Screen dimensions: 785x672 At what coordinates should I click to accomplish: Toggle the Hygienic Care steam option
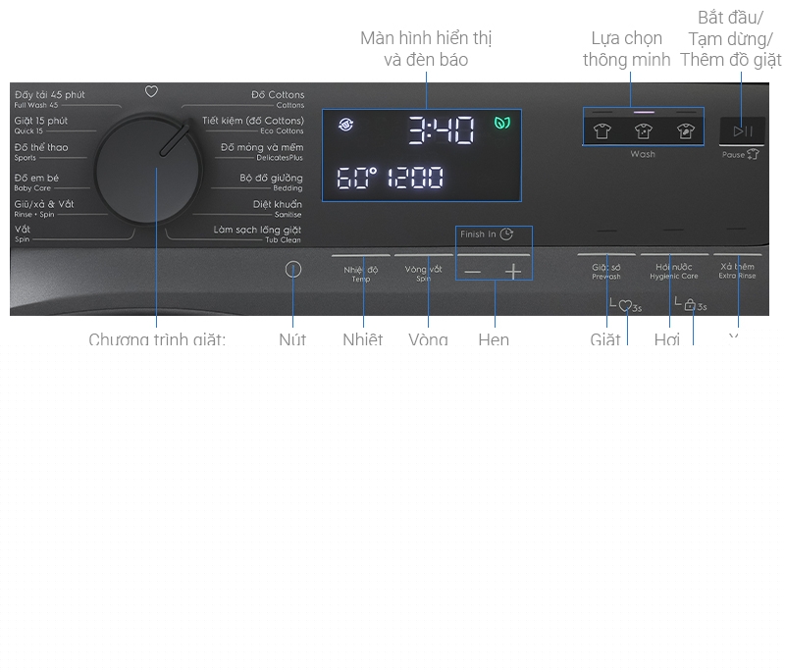tap(673, 270)
